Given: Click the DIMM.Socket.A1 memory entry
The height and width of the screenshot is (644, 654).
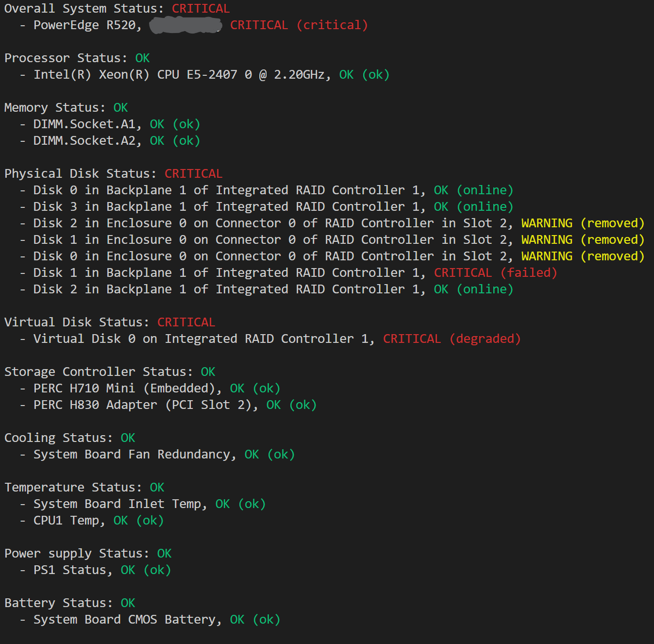Looking at the screenshot, I should [x=110, y=124].
